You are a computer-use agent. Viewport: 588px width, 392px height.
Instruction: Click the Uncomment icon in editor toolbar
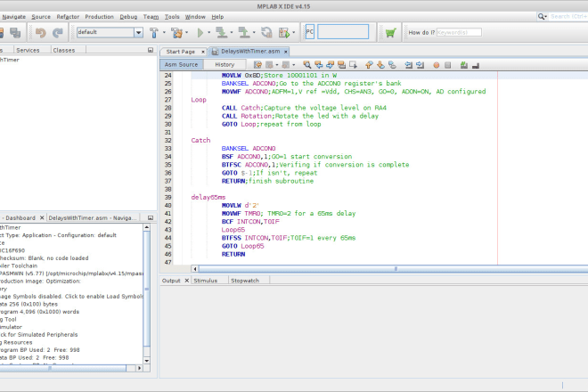point(476,65)
